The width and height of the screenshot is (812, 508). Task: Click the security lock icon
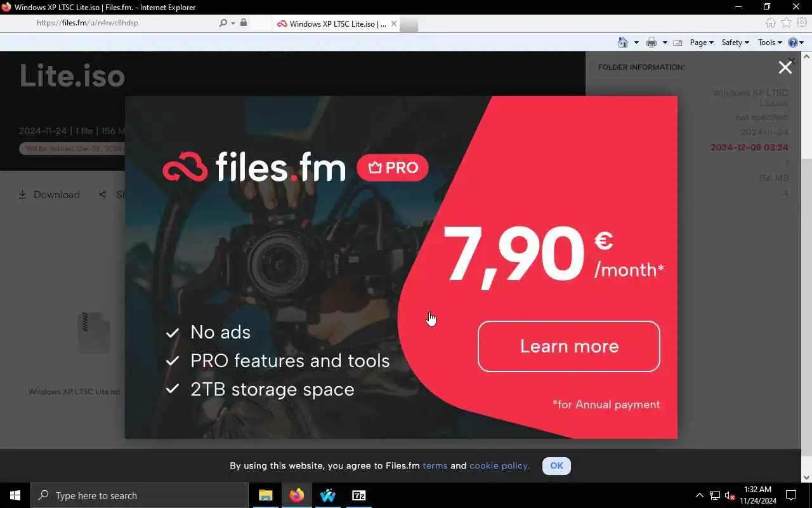(244, 23)
